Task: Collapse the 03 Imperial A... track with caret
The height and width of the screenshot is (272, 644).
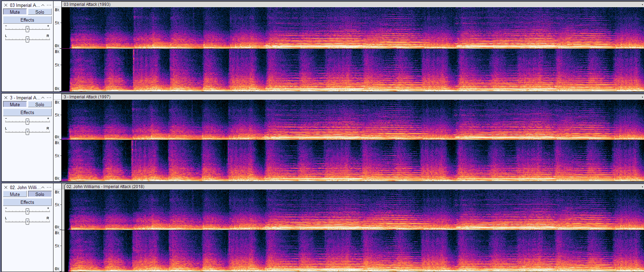Action: pyautogui.click(x=43, y=5)
